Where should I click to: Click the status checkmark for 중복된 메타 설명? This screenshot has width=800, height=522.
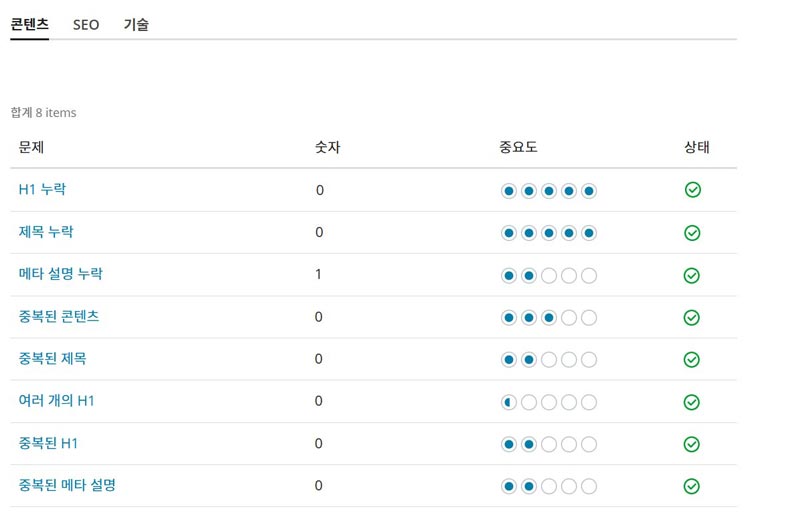point(692,486)
